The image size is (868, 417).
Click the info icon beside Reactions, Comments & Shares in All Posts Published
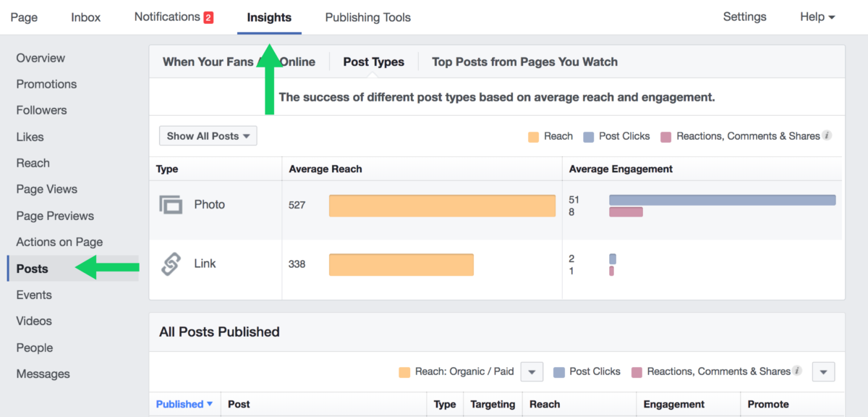click(x=799, y=371)
